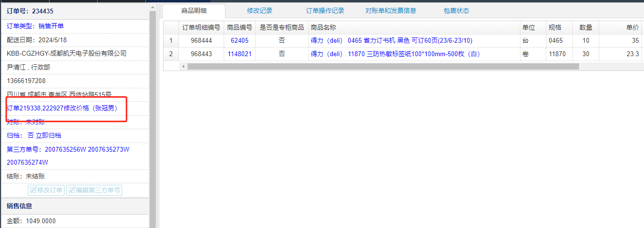Click the contact 尹清江, 行政部
This screenshot has width=644, height=228.
click(28, 67)
